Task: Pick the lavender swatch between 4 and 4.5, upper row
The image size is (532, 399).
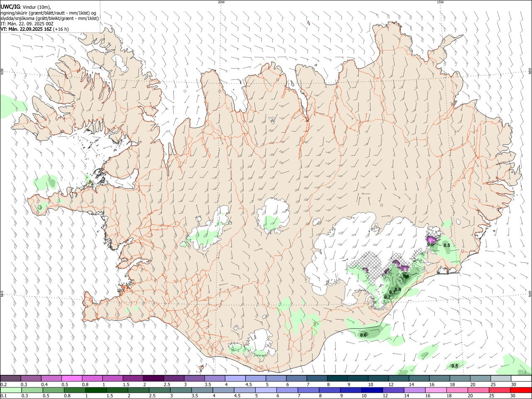Action: tap(235, 378)
